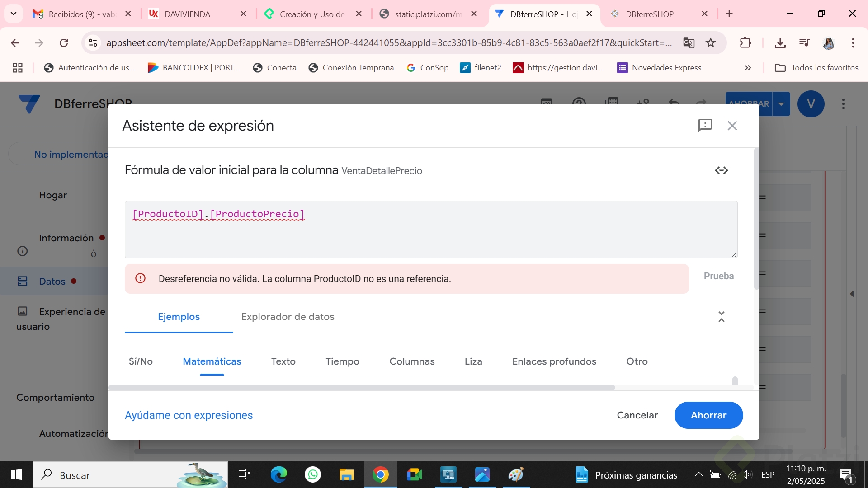Open WhatsApp from the taskbar
Image resolution: width=868 pixels, height=488 pixels.
pos(312,474)
